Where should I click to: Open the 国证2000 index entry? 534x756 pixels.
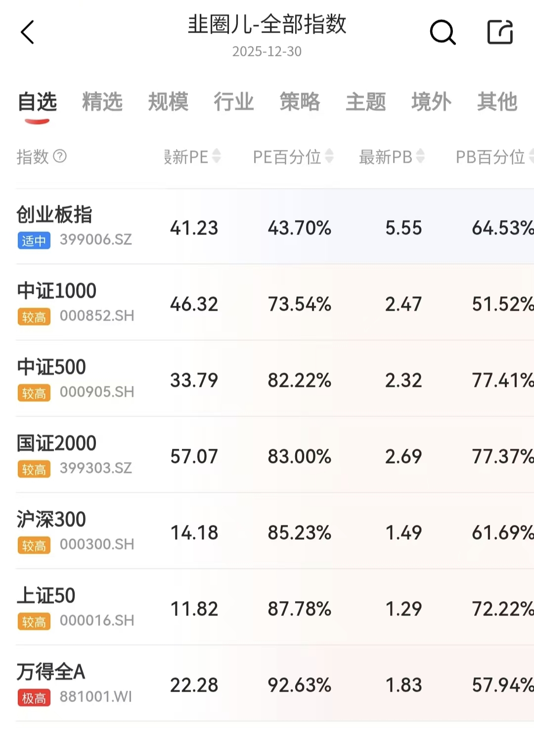(x=56, y=444)
